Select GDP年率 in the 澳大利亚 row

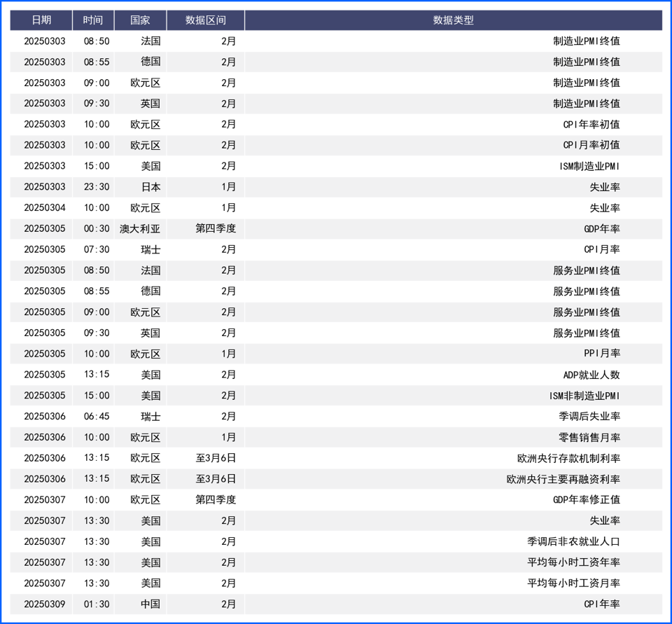pos(602,228)
